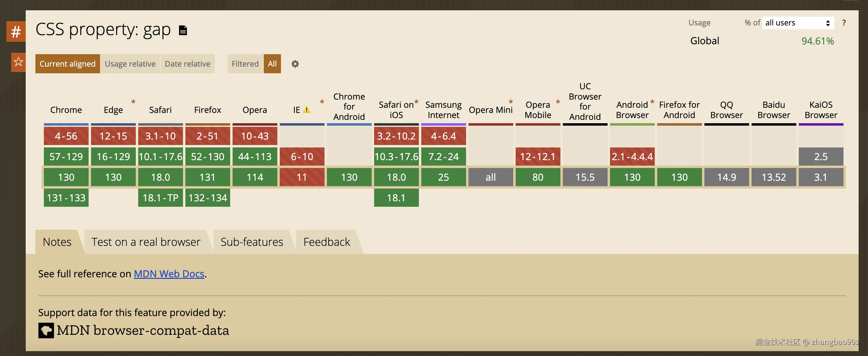Open the MDN Web Docs link
The image size is (868, 356).
coord(169,273)
